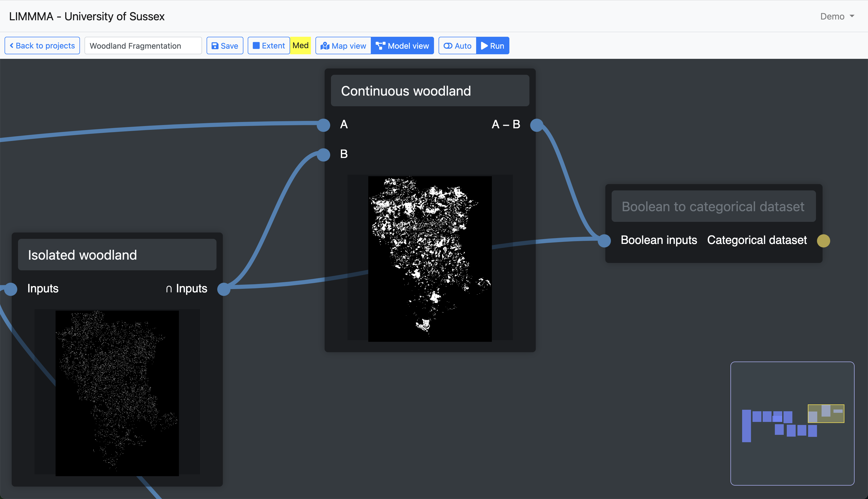Click the Model view diagram icon
The width and height of the screenshot is (868, 499).
[x=380, y=46]
